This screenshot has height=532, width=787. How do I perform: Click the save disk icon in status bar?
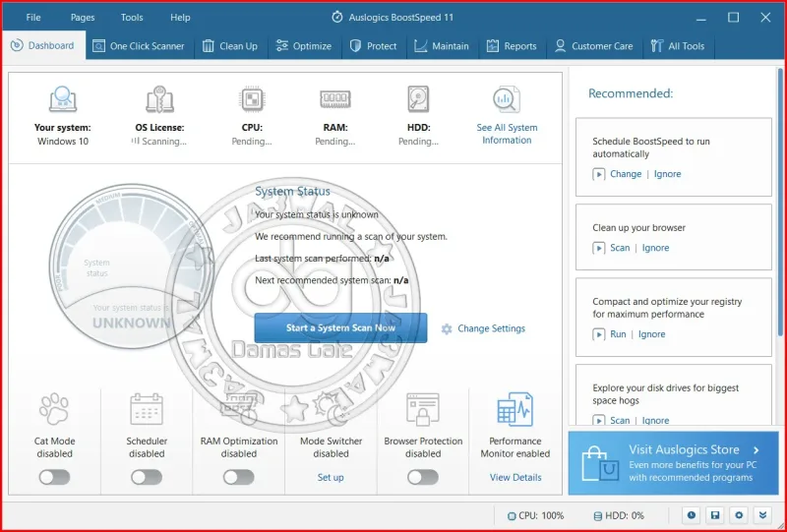[715, 515]
